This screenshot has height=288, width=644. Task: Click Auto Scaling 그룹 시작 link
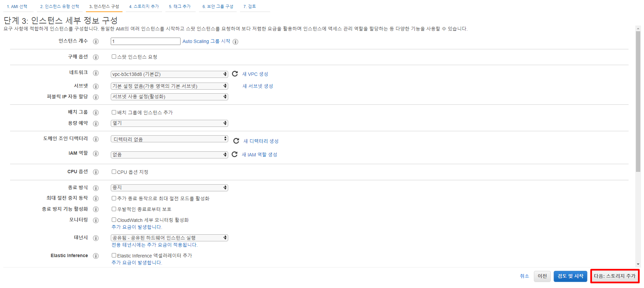(x=206, y=41)
